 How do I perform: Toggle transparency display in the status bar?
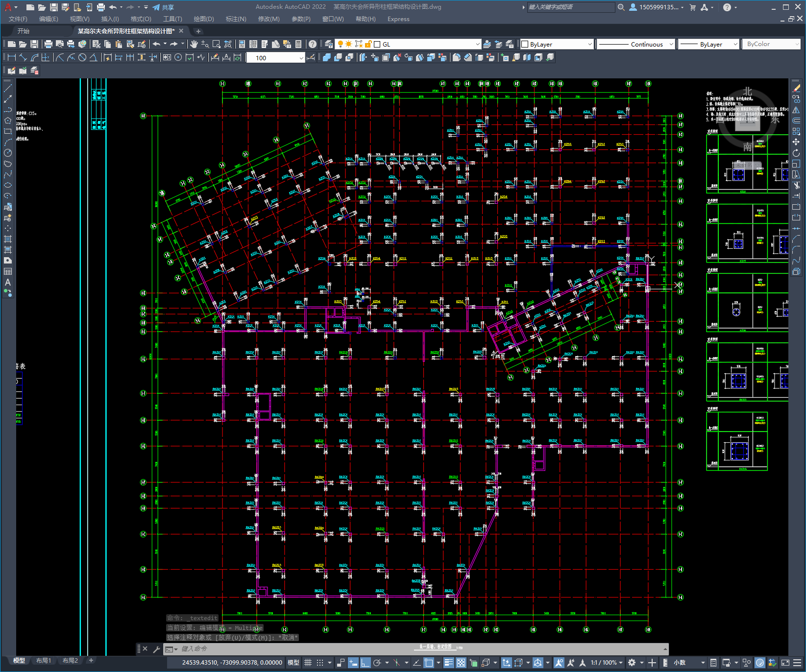pos(461,663)
